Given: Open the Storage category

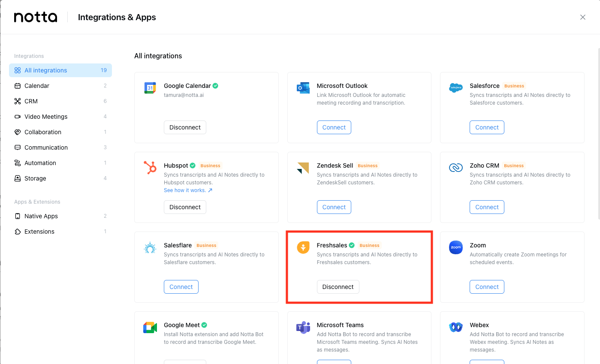Looking at the screenshot, I should tap(60, 178).
